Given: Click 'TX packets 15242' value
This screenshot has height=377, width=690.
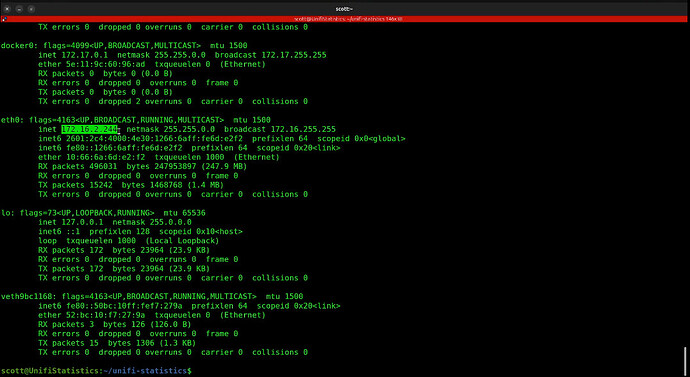Looking at the screenshot, I should pyautogui.click(x=75, y=185).
